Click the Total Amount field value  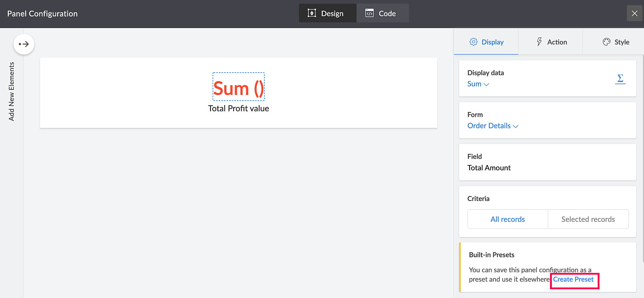coord(489,168)
